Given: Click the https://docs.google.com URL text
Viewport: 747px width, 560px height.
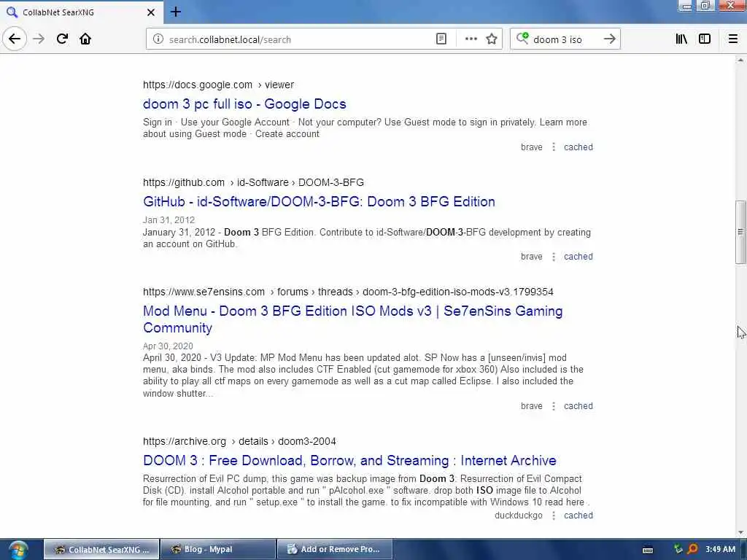Looking at the screenshot, I should 198,85.
